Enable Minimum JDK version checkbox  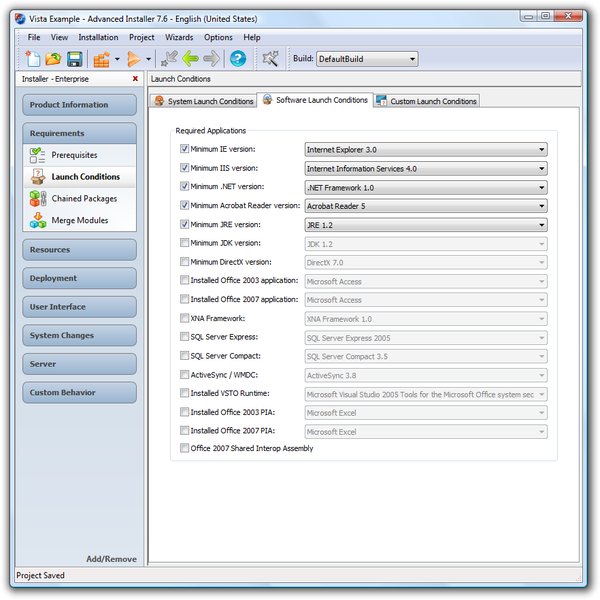tap(184, 243)
